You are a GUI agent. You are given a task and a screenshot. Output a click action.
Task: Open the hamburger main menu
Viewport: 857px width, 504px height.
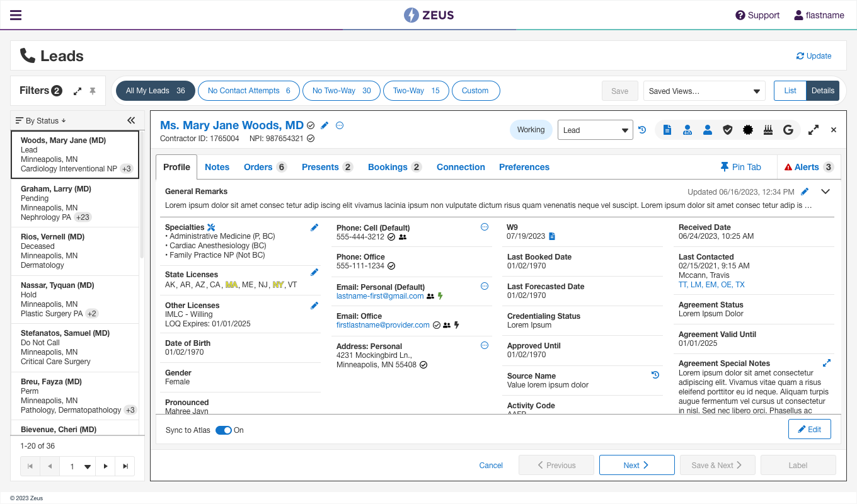[16, 15]
